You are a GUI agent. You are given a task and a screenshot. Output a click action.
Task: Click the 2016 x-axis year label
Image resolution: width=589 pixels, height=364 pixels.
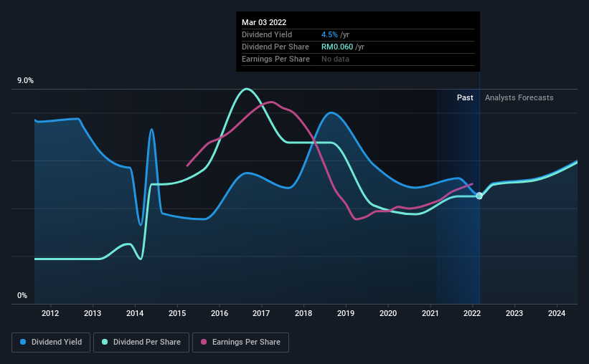(x=220, y=313)
